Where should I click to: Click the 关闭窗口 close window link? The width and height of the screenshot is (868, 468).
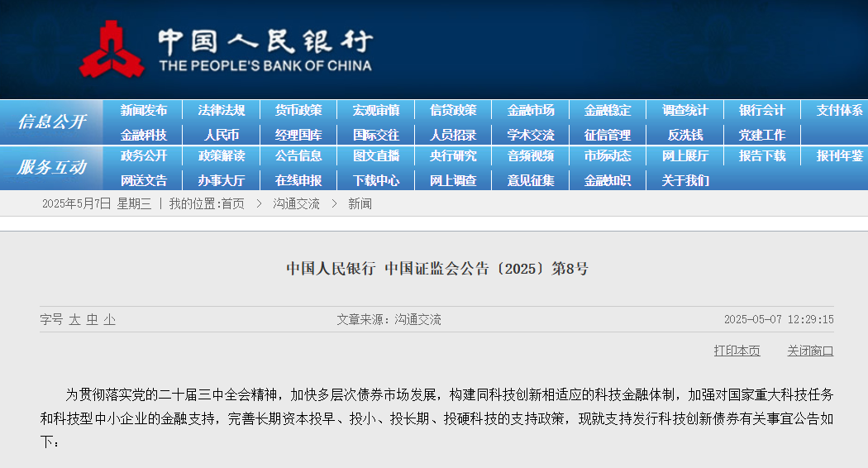click(x=810, y=351)
